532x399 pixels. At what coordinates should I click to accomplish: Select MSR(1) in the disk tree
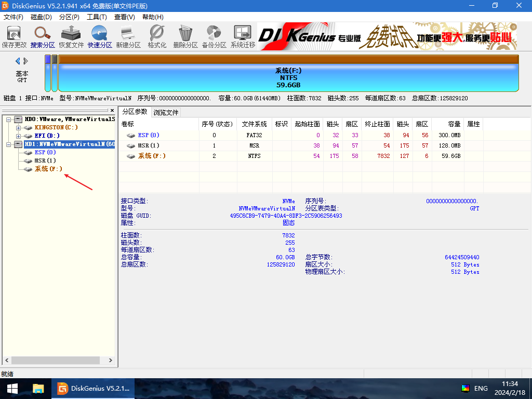(x=45, y=161)
